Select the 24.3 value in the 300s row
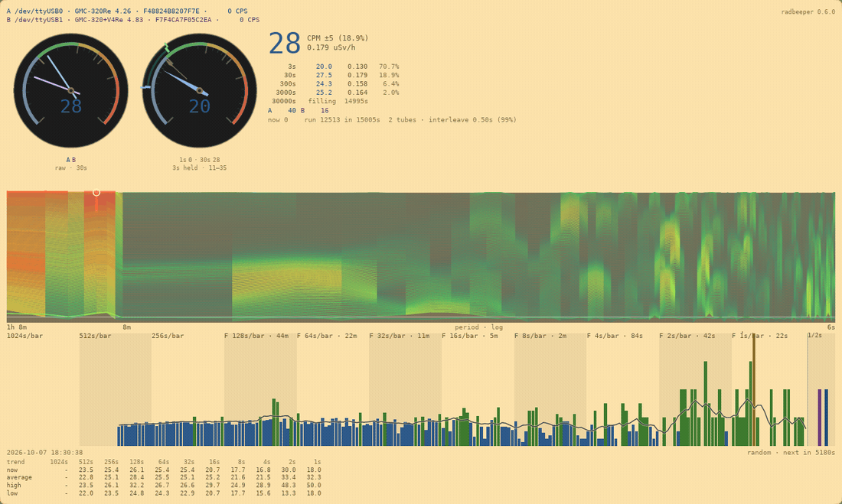The height and width of the screenshot is (504, 842). click(324, 83)
